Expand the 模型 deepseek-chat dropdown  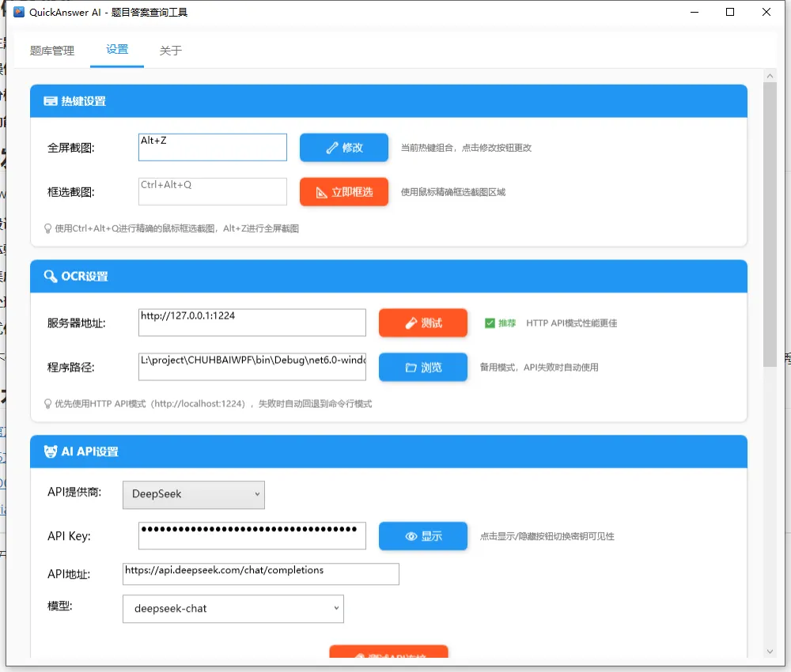tap(233, 609)
